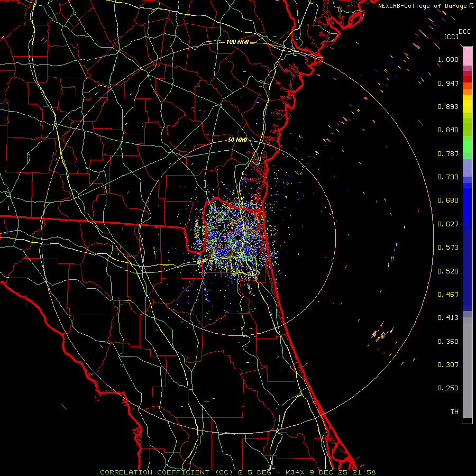Click the 0.893 legend value
The image size is (476, 476).
click(x=448, y=106)
